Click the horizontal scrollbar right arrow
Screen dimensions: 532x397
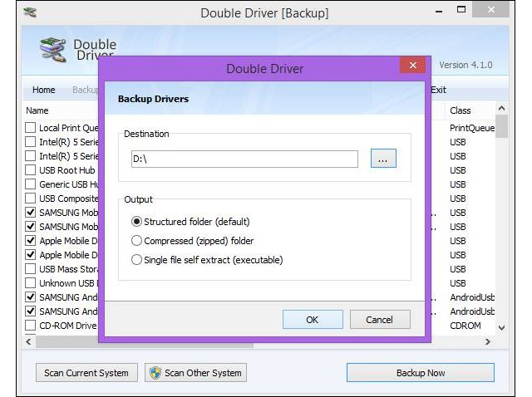tap(488, 341)
